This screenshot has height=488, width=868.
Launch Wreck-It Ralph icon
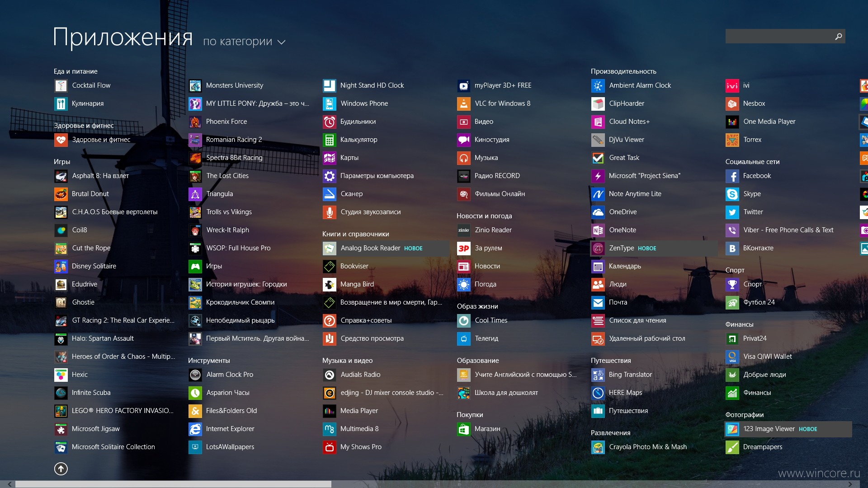point(195,230)
